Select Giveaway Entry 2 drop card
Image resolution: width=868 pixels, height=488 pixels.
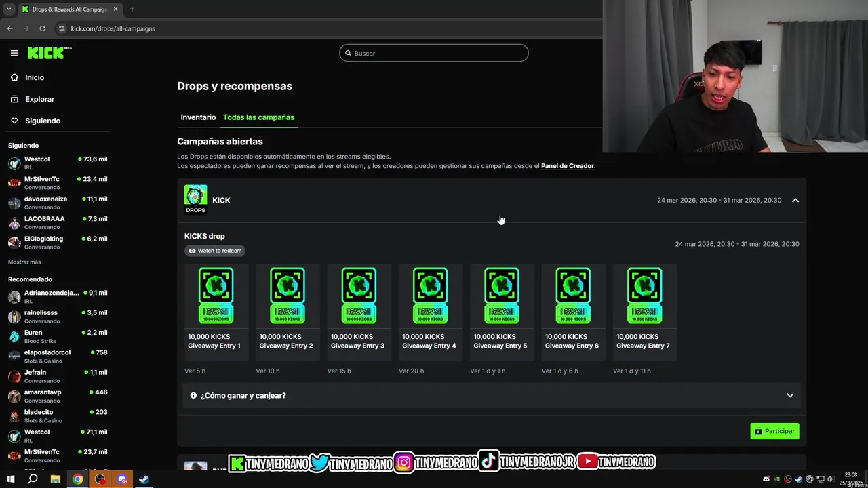287,312
